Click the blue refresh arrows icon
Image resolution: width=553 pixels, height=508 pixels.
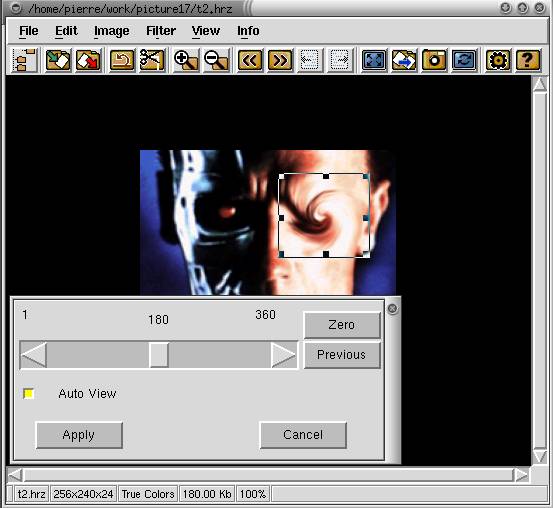[464, 60]
